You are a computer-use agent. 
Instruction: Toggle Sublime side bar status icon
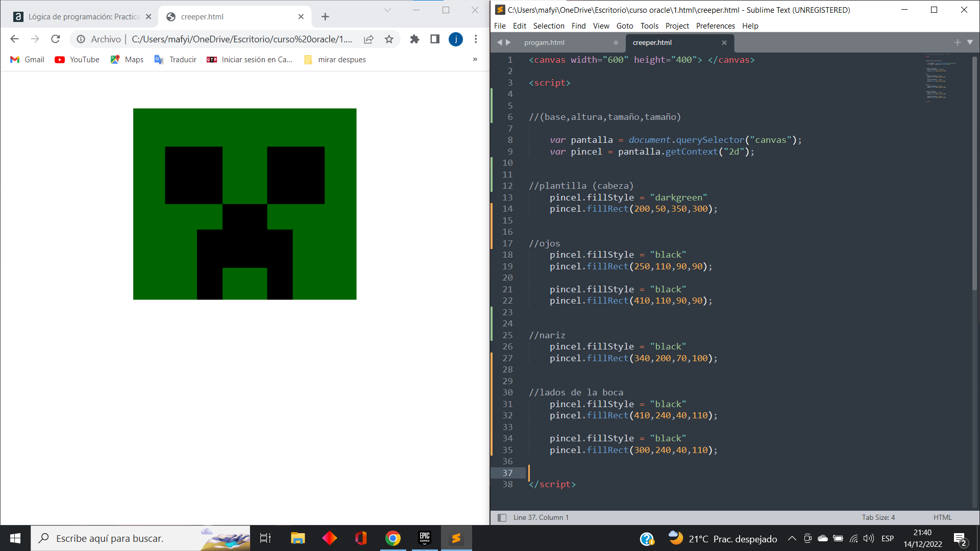(502, 518)
